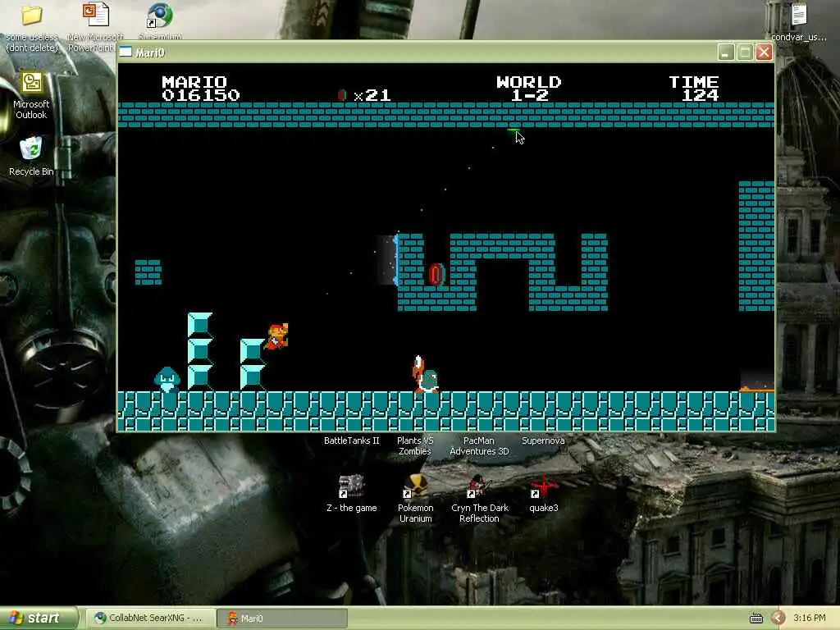Click the Goomba enemy on the ground
Image resolution: width=840 pixels, height=630 pixels.
click(x=167, y=379)
